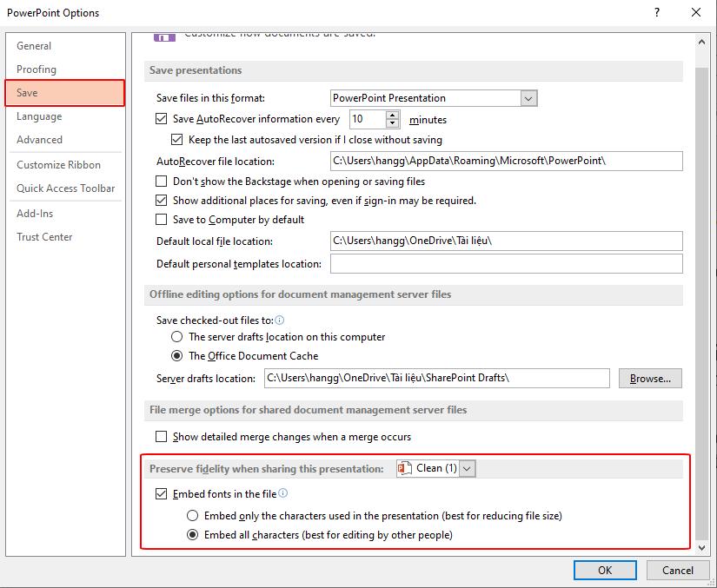Click the Browse... button

650,379
